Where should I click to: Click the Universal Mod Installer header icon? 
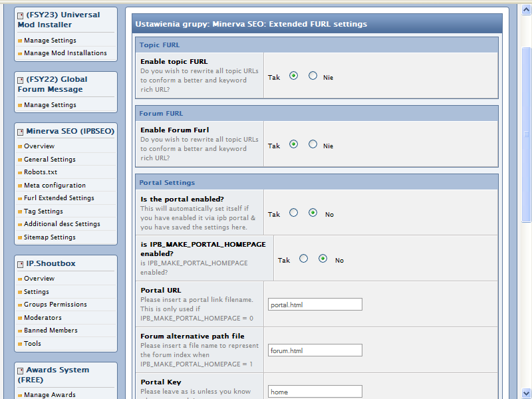tap(21, 15)
